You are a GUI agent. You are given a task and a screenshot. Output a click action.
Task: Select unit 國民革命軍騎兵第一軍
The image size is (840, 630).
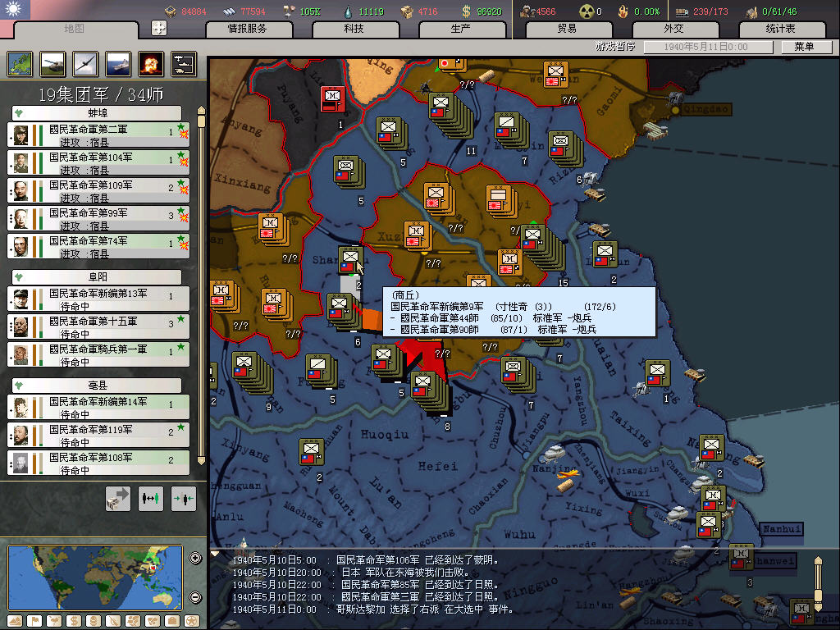[98, 354]
